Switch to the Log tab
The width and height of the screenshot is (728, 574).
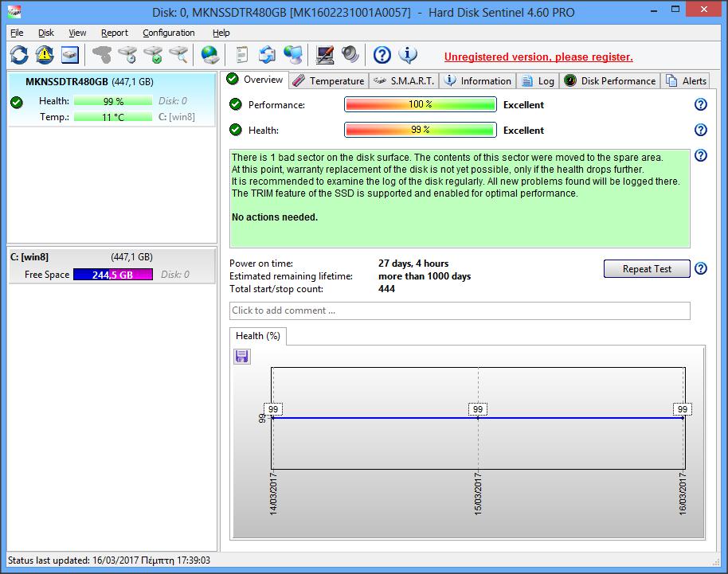point(538,80)
